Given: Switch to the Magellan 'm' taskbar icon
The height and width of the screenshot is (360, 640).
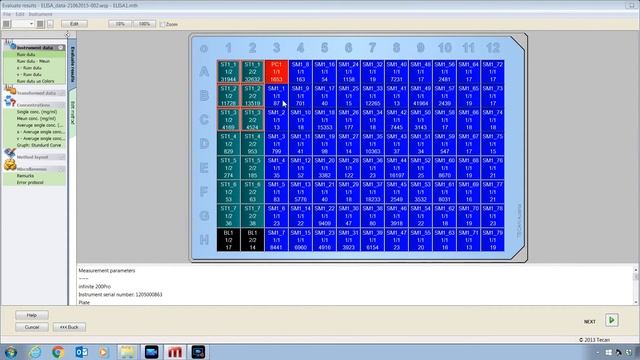Looking at the screenshot, I should coord(175,352).
